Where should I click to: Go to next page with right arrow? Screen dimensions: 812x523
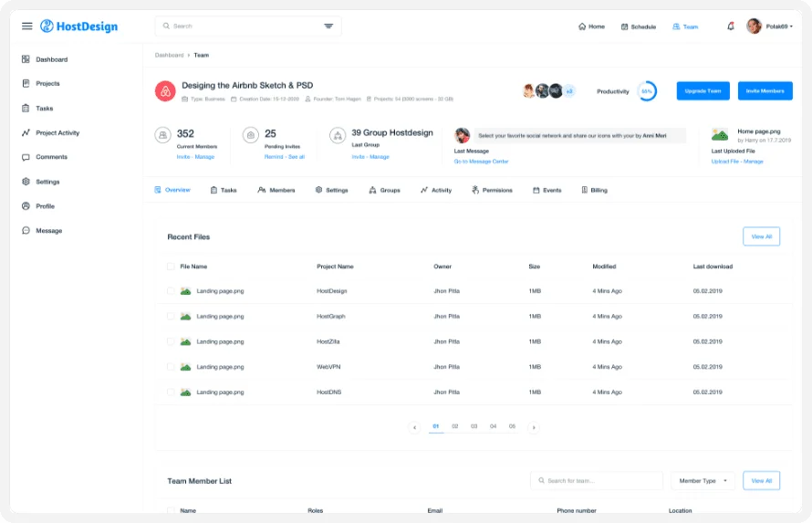[534, 427]
